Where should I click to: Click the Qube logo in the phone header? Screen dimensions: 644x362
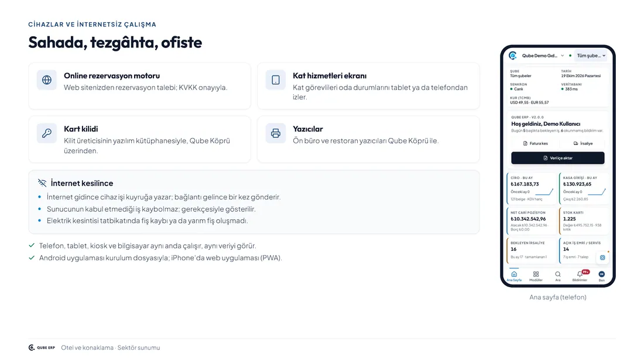[x=513, y=56]
